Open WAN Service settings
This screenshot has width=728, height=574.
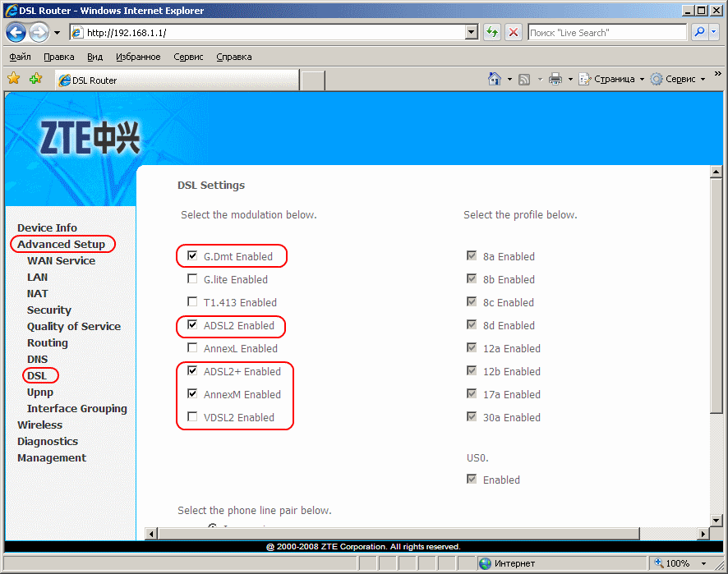point(61,261)
